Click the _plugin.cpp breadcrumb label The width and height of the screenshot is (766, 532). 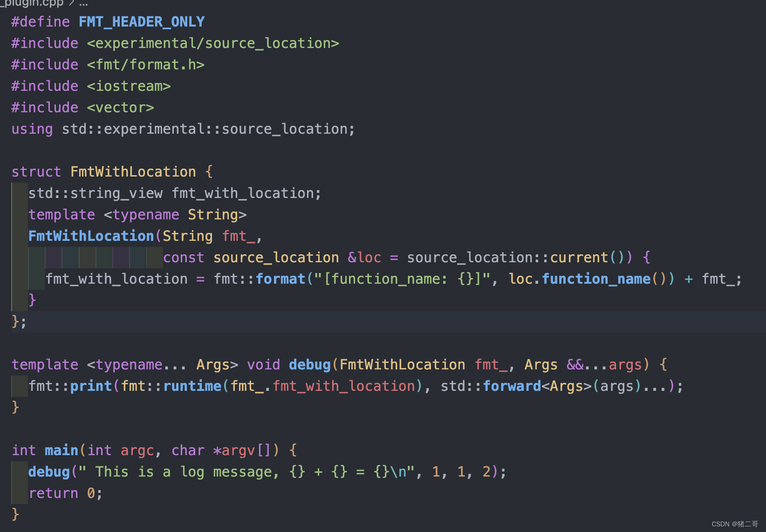pos(32,4)
